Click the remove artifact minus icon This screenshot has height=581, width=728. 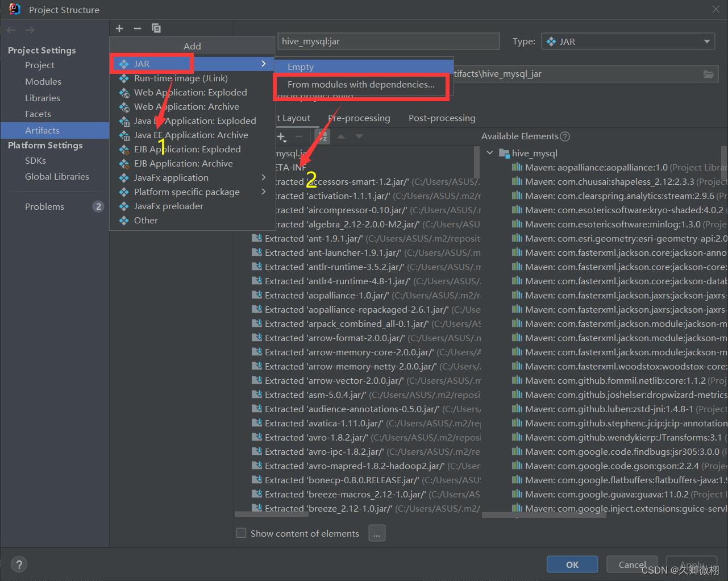tap(138, 28)
